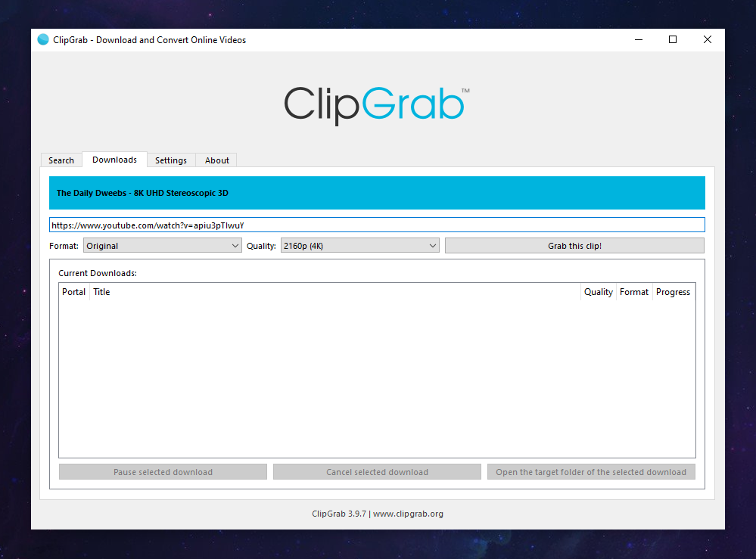
Task: Click the Quality column header in downloads list
Action: click(x=599, y=292)
